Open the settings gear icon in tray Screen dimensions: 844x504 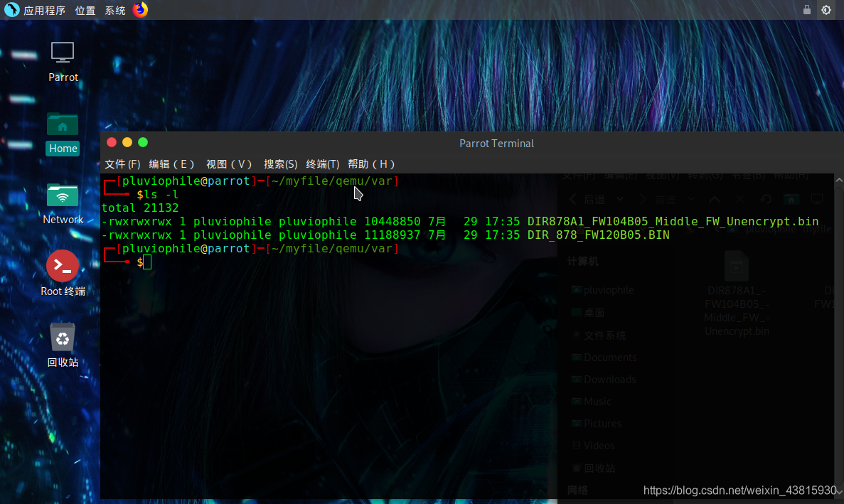(x=826, y=10)
